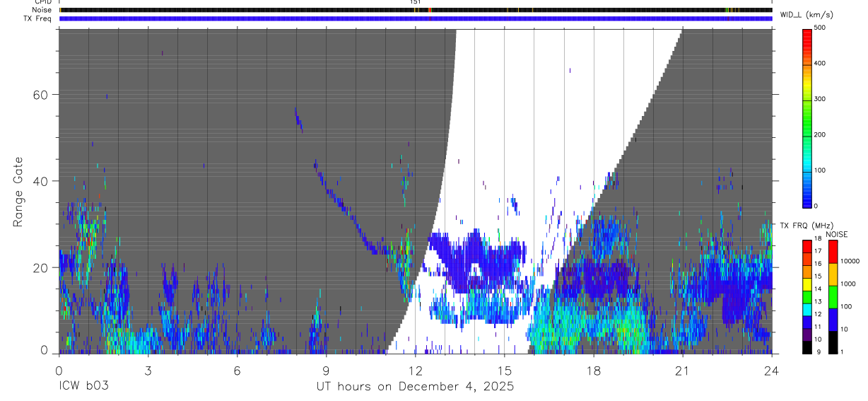The width and height of the screenshot is (868, 401).
Task: Click the green NOISE swatch between 100 and 1000
Action: pyautogui.click(x=833, y=296)
